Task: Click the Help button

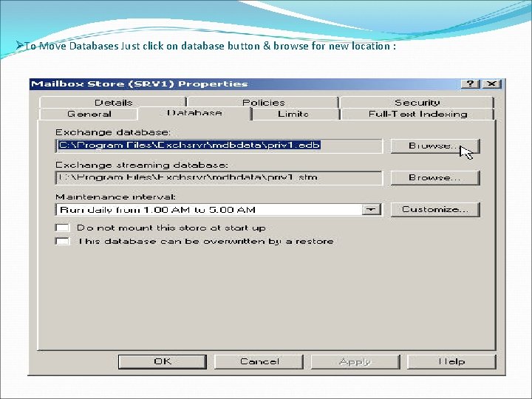Action: coord(451,361)
